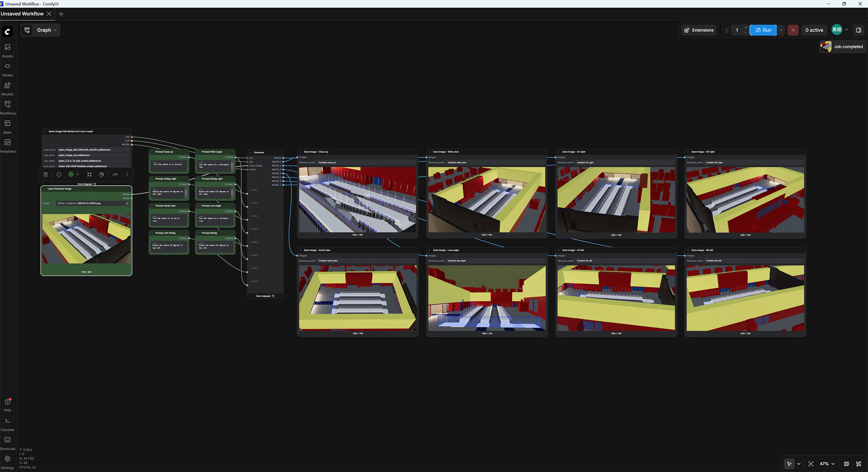Image resolution: width=868 pixels, height=472 pixels.
Task: Open the Run options dropdown arrow
Action: (781, 30)
